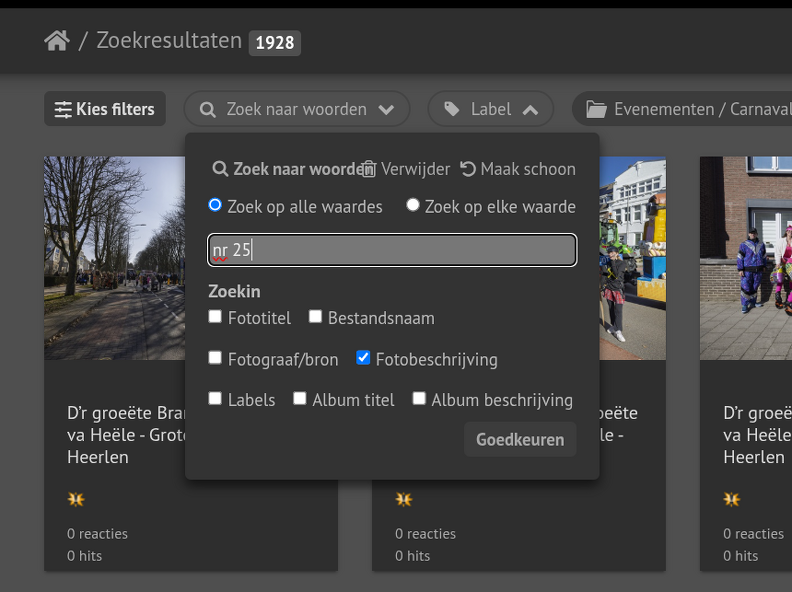Click the magnifier icon in the filter pill
This screenshot has width=792, height=592.
(x=208, y=110)
